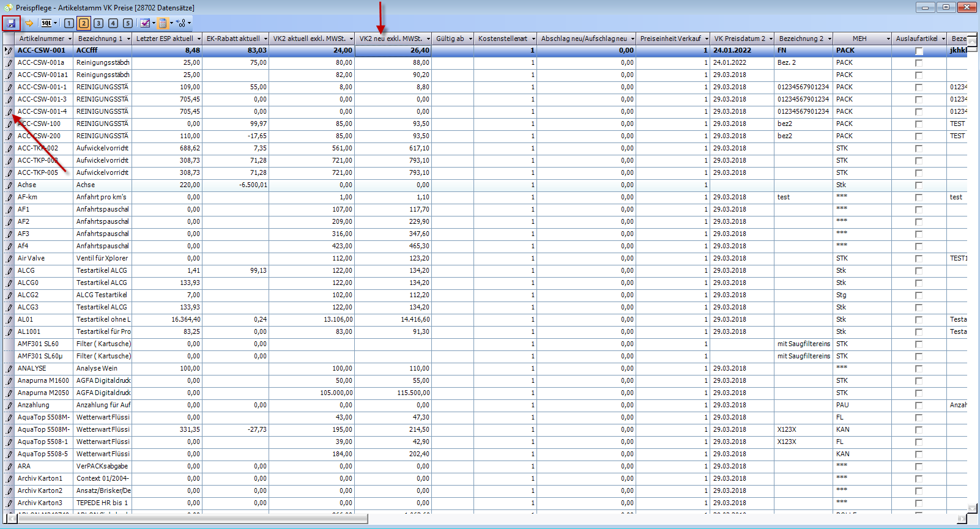
Task: Check Auslaufartikel box in the Achse row
Action: pyautogui.click(x=918, y=185)
